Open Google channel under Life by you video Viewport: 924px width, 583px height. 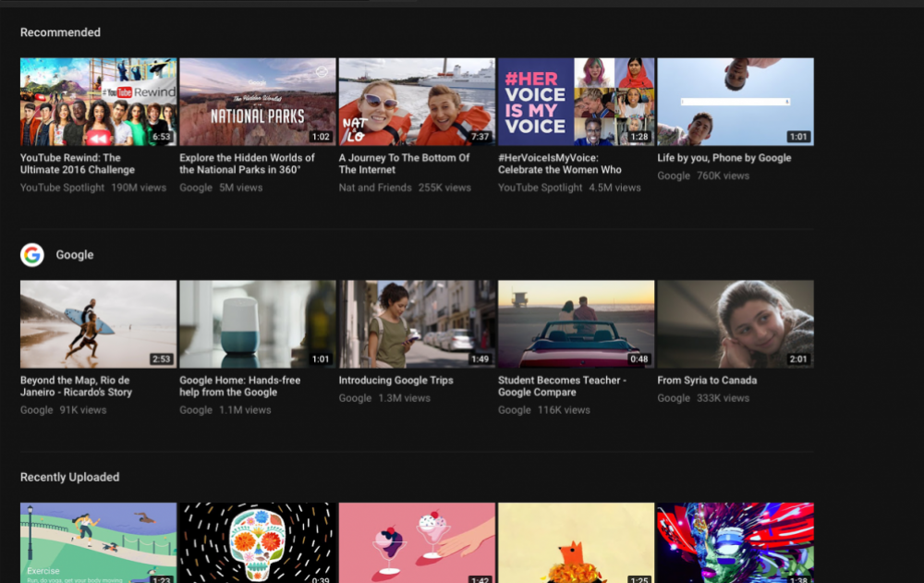[x=674, y=176]
